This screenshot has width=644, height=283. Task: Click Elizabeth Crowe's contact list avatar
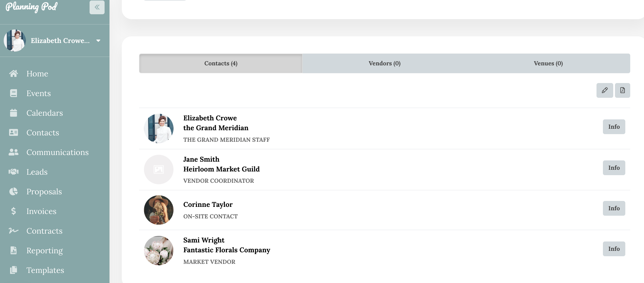click(x=158, y=128)
